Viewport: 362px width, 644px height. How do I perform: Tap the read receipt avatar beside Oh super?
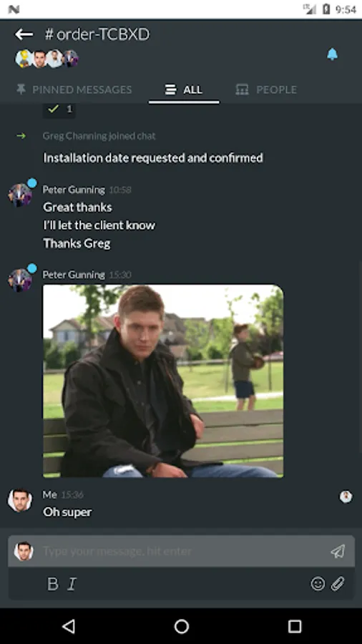tap(346, 497)
